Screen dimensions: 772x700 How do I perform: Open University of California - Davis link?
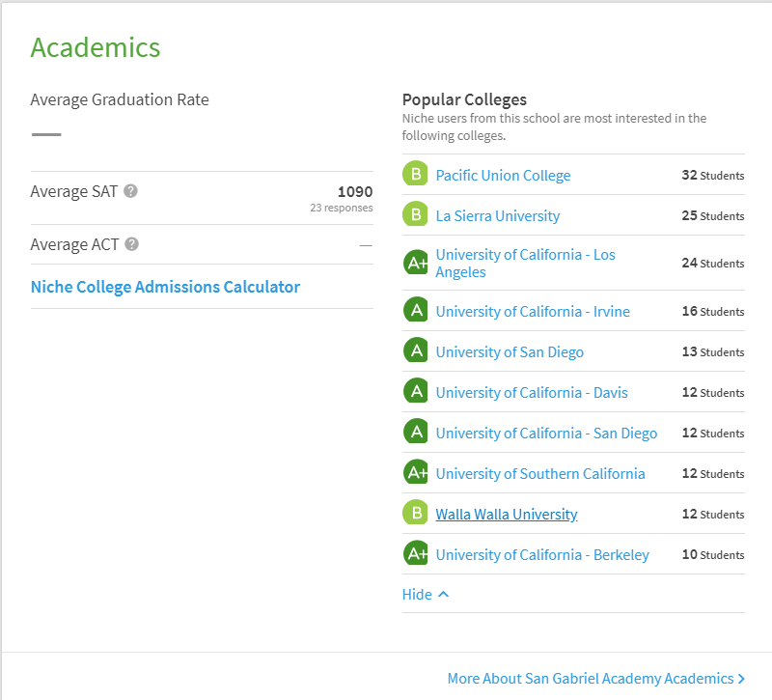point(532,393)
